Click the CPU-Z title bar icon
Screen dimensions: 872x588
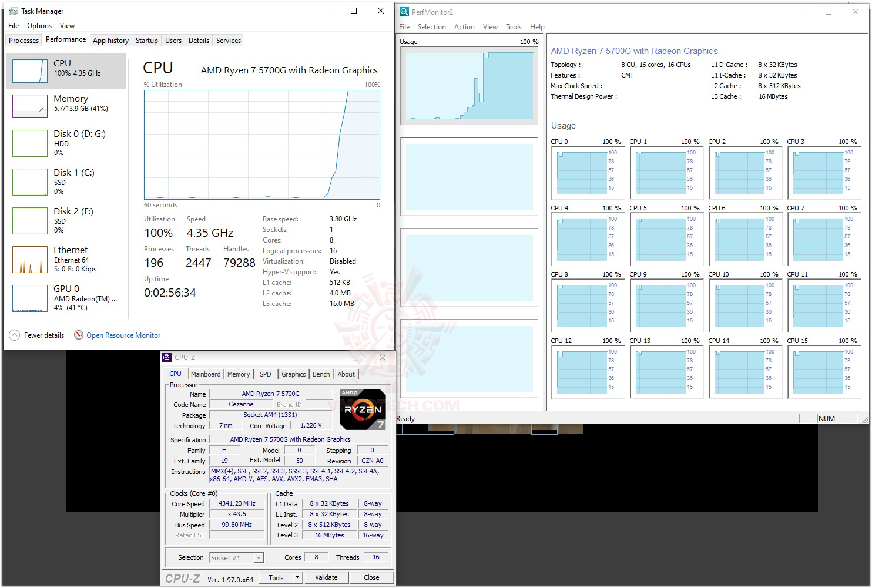click(167, 357)
